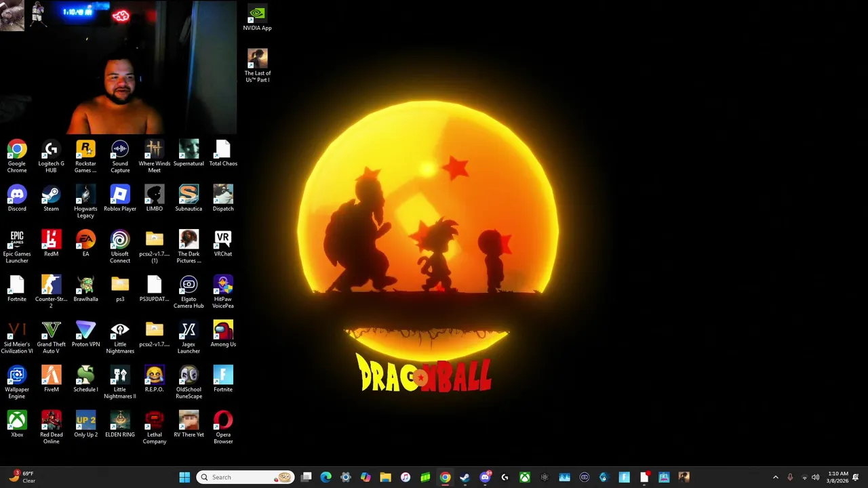This screenshot has width=868, height=488.
Task: Select pcsx2-v1.7 (1) folder
Action: (154, 247)
